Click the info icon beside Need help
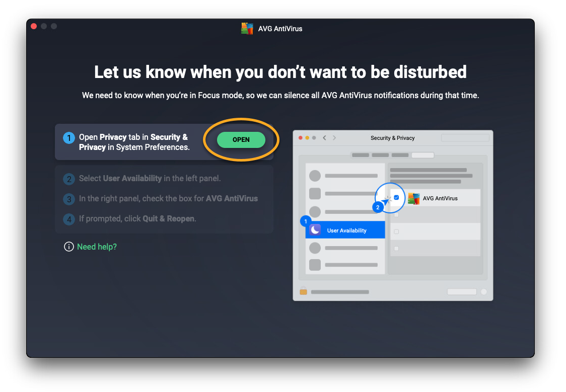Screen dimensions: 566x392 69,247
